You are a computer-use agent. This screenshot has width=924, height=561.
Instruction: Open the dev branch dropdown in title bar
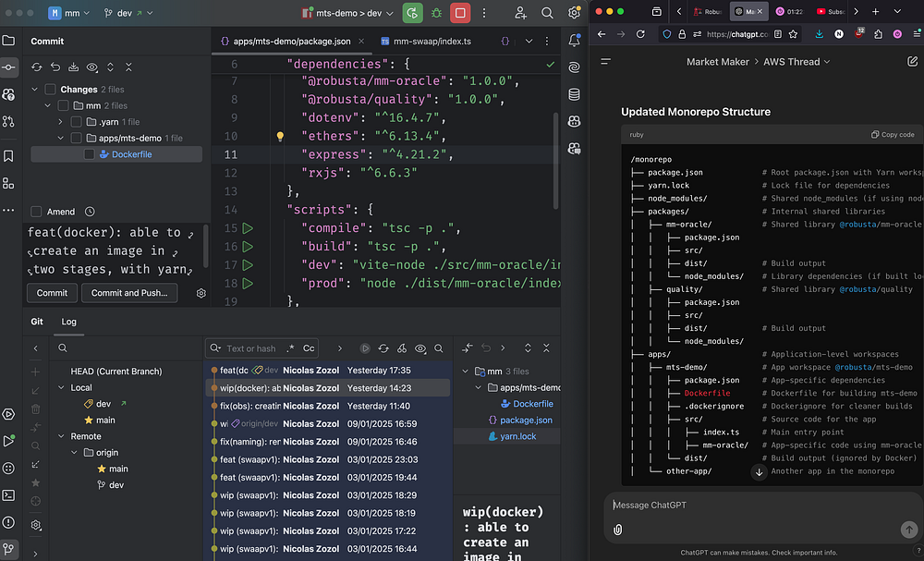(x=124, y=14)
